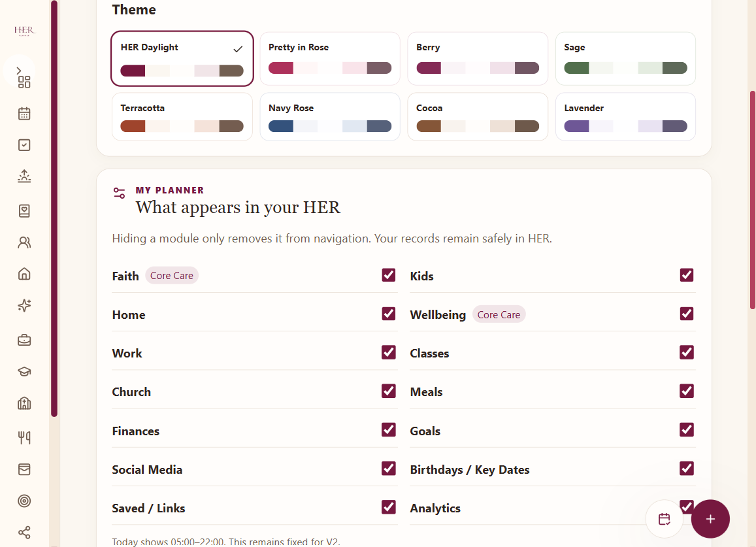Open the church building icon in sidebar
The height and width of the screenshot is (547, 756).
click(x=24, y=403)
